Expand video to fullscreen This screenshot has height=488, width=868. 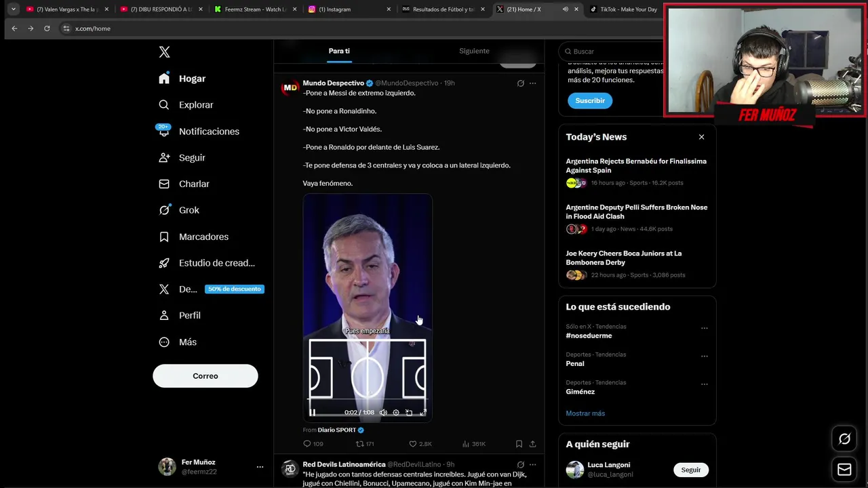(x=422, y=412)
